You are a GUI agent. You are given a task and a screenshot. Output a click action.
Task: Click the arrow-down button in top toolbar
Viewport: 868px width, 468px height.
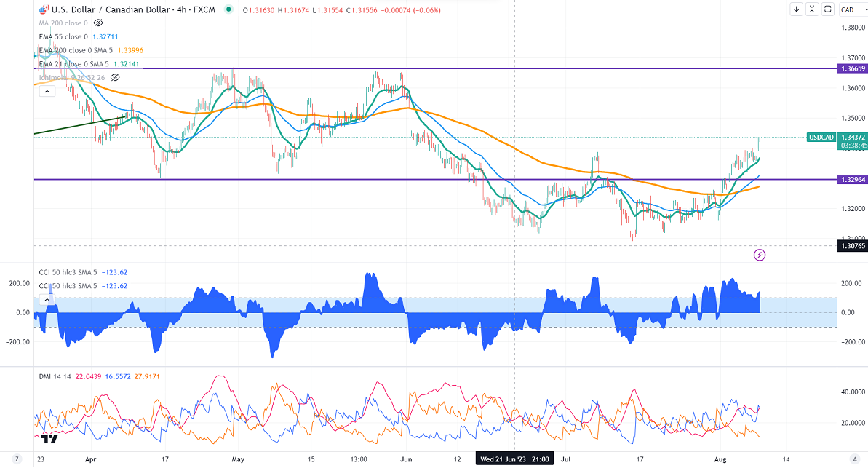(x=797, y=9)
